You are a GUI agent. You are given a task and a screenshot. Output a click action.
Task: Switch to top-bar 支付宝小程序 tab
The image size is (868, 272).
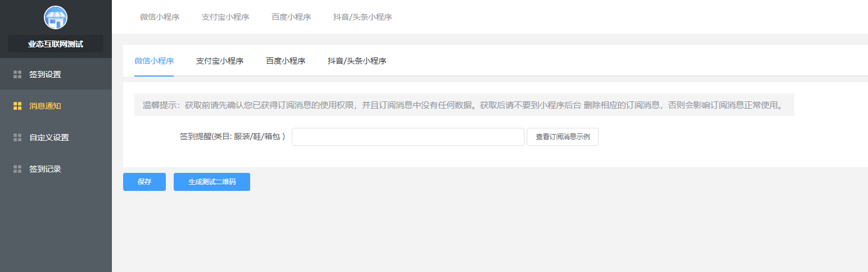(x=225, y=17)
